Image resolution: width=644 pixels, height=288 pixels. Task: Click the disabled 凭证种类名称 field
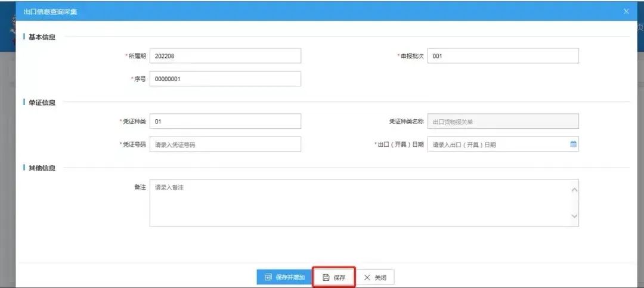click(503, 121)
